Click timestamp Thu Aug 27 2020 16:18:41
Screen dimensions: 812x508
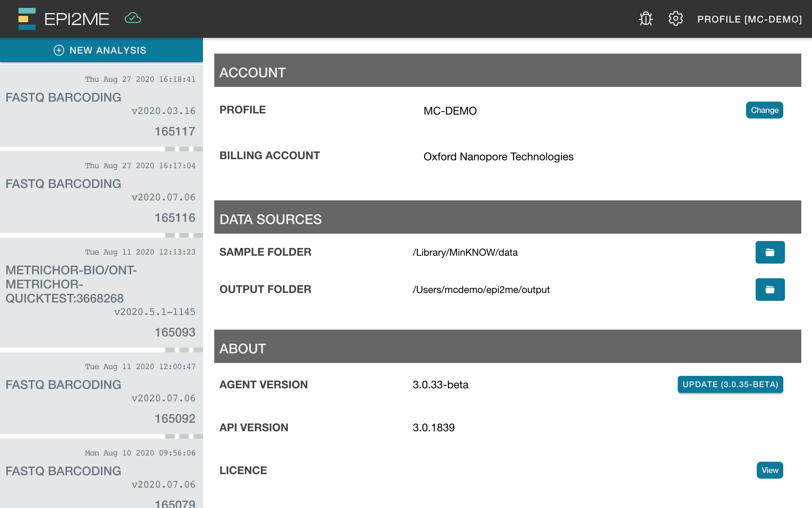click(x=140, y=79)
